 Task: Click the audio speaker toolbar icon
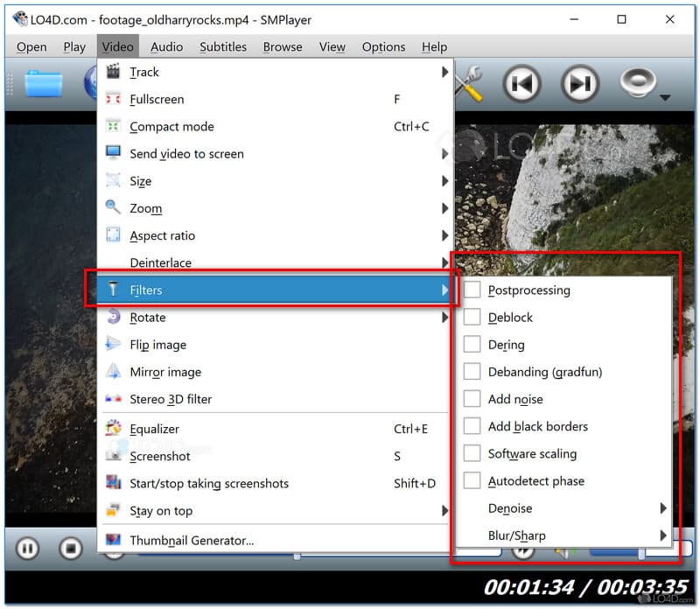point(639,84)
